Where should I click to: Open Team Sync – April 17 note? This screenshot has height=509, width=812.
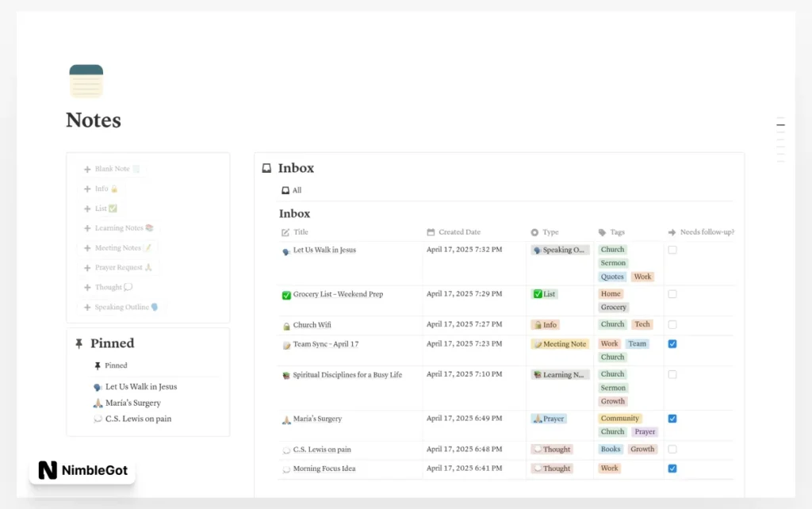[x=326, y=344]
